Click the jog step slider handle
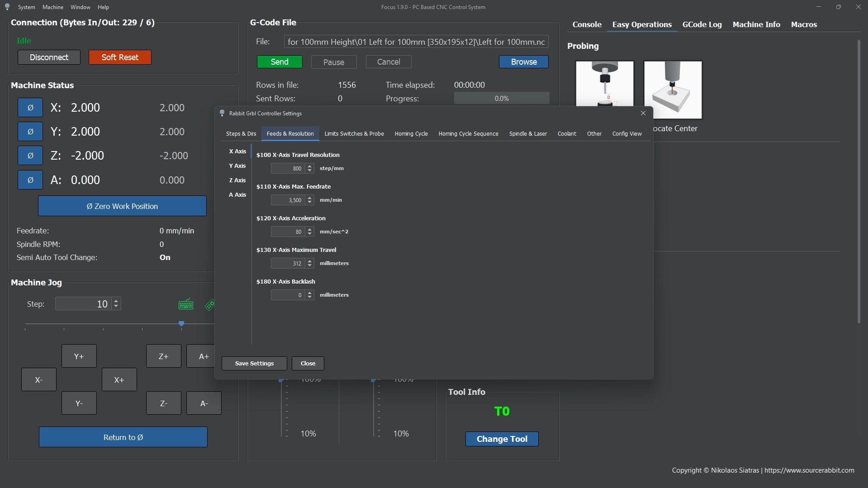This screenshot has height=488, width=868. [181, 324]
